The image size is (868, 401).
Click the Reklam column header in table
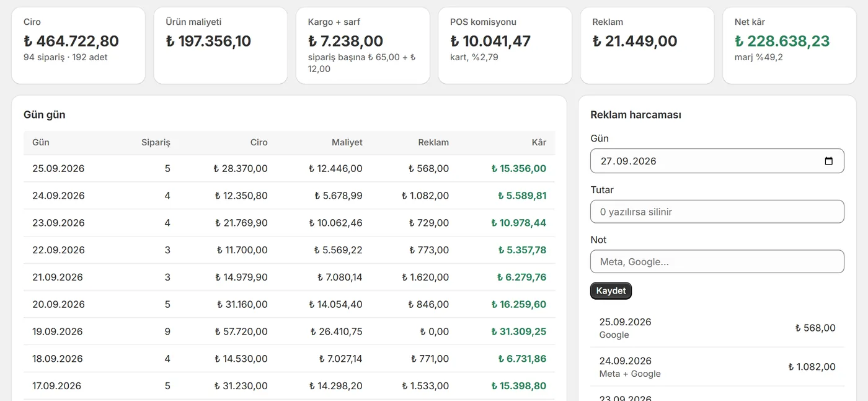[433, 142]
